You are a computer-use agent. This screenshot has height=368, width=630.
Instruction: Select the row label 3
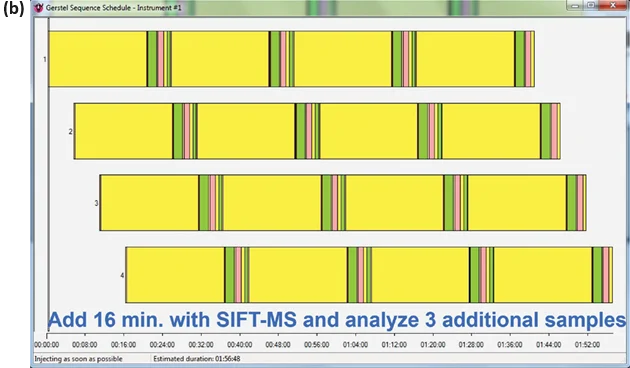[x=96, y=203]
